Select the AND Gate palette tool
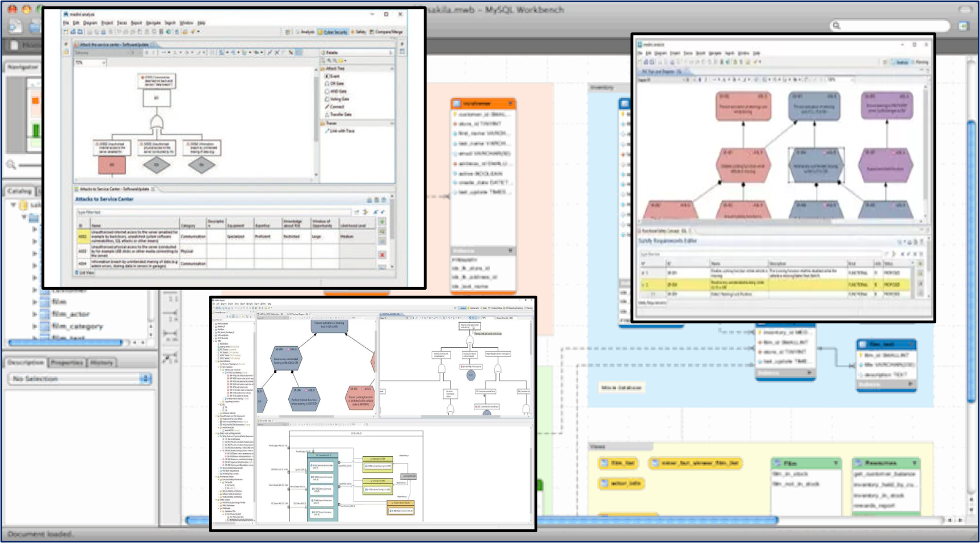The image size is (980, 543). tap(338, 91)
